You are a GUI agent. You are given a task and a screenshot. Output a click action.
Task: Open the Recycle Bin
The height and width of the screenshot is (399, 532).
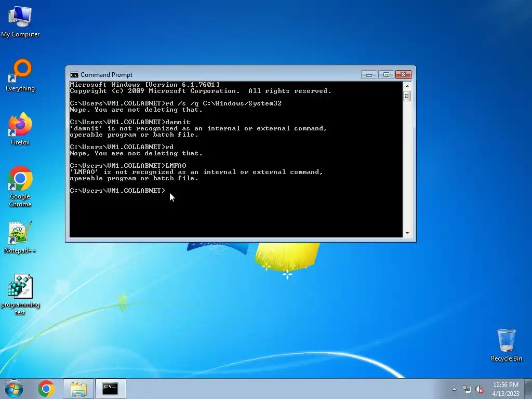coord(506,345)
